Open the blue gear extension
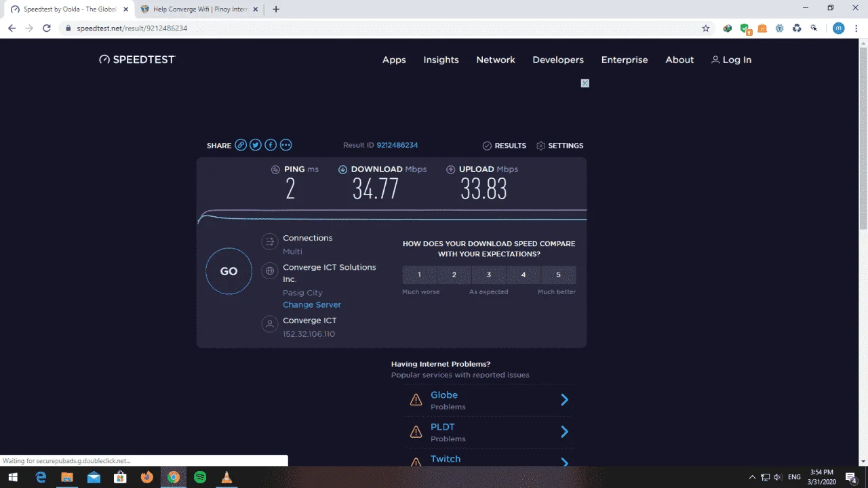This screenshot has height=488, width=868. pyautogui.click(x=780, y=28)
